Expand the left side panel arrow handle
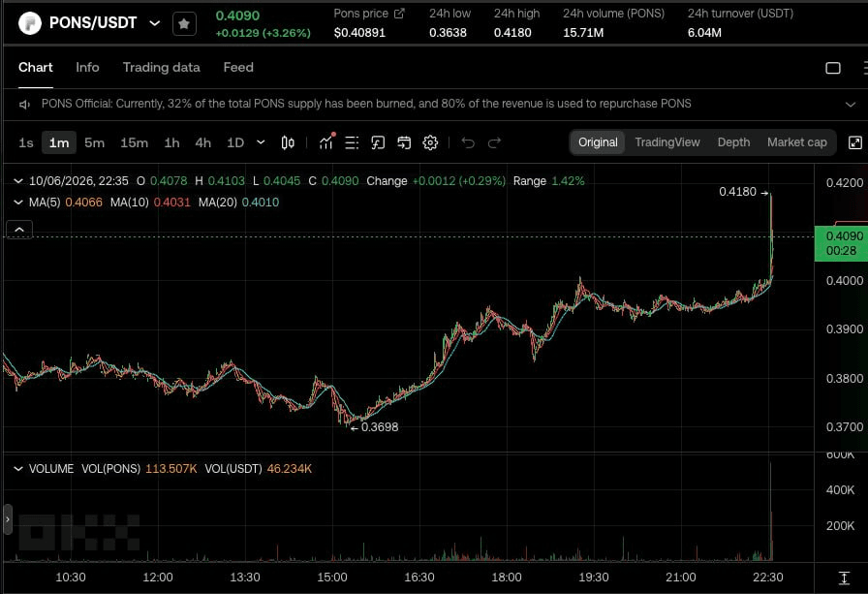The height and width of the screenshot is (594, 868). tap(7, 519)
